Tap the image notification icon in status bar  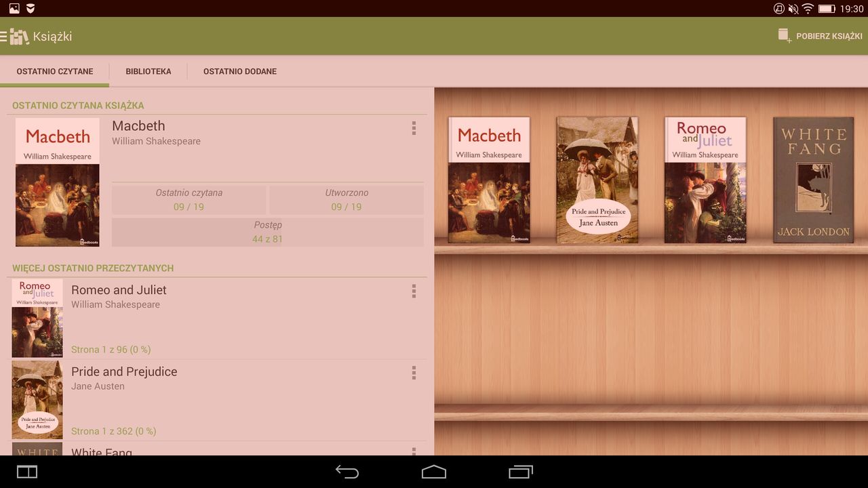(x=14, y=9)
